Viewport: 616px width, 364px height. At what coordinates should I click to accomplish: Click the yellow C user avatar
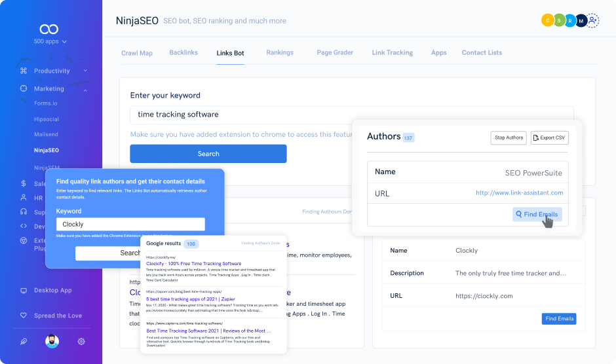tap(547, 21)
